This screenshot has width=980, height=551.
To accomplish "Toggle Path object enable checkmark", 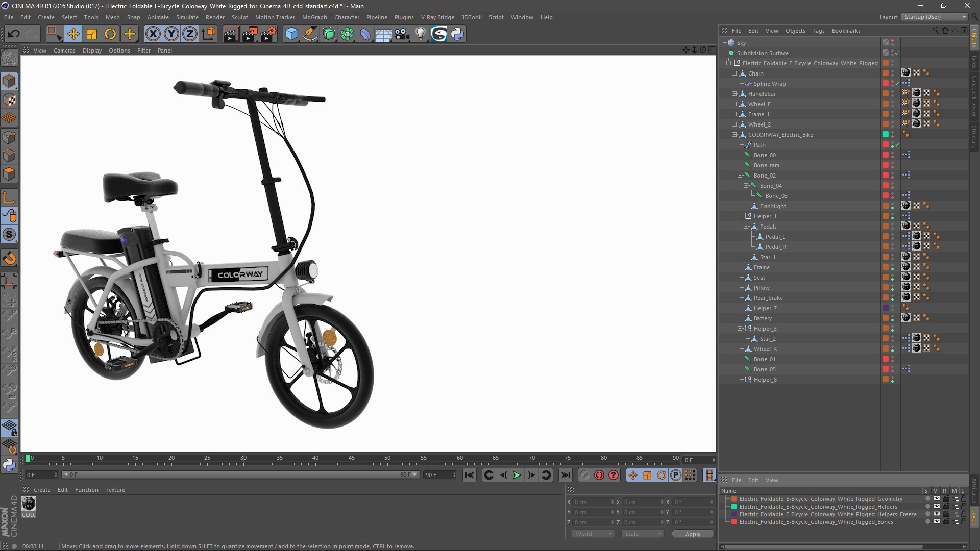I will [x=897, y=145].
